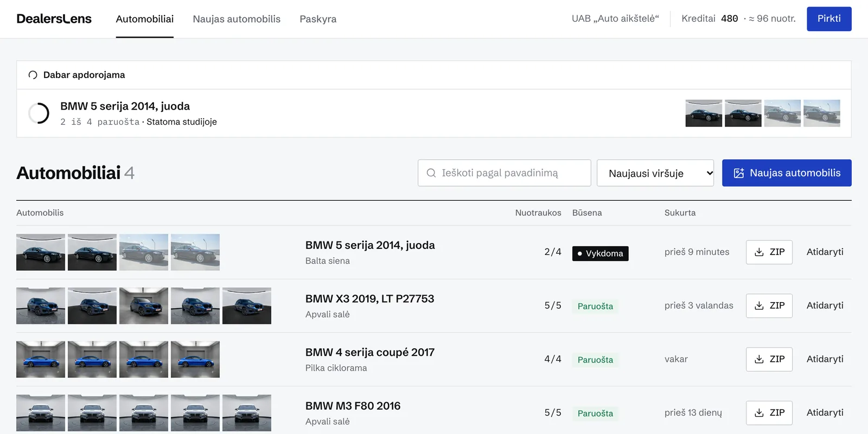
Task: Open the Naujausi viršuje sort dropdown
Action: tap(655, 173)
